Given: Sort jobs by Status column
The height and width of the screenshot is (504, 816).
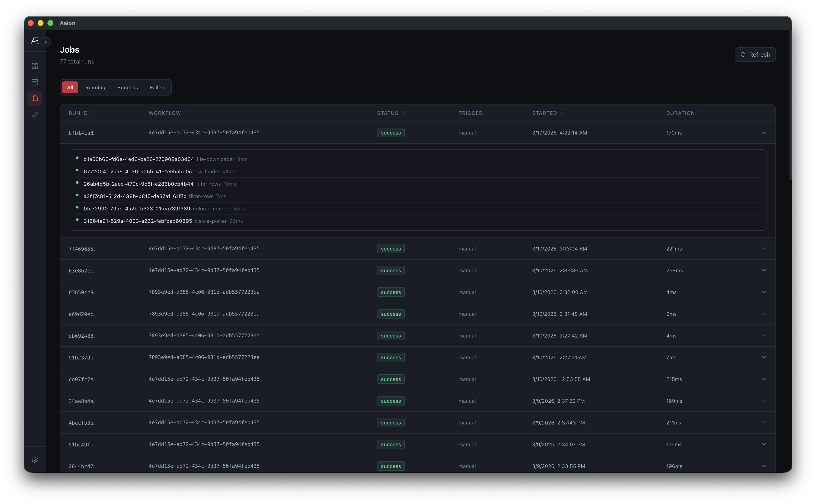Looking at the screenshot, I should pos(403,113).
